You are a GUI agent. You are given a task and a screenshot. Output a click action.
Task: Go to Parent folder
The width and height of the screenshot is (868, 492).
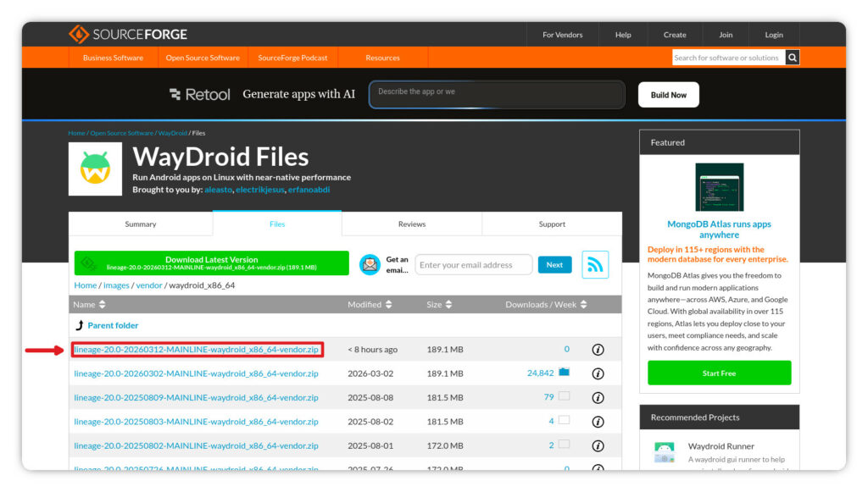click(x=112, y=325)
